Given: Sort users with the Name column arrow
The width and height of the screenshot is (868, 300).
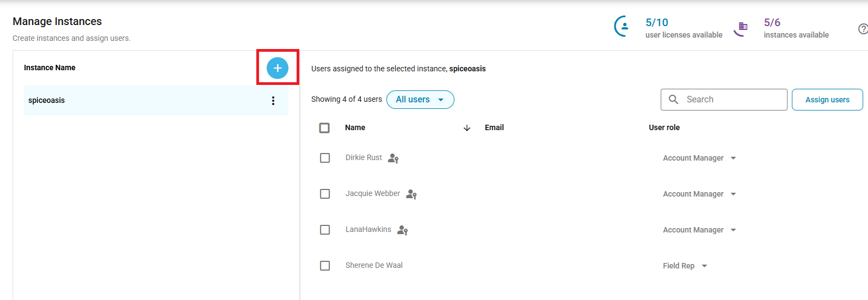Looking at the screenshot, I should [466, 128].
